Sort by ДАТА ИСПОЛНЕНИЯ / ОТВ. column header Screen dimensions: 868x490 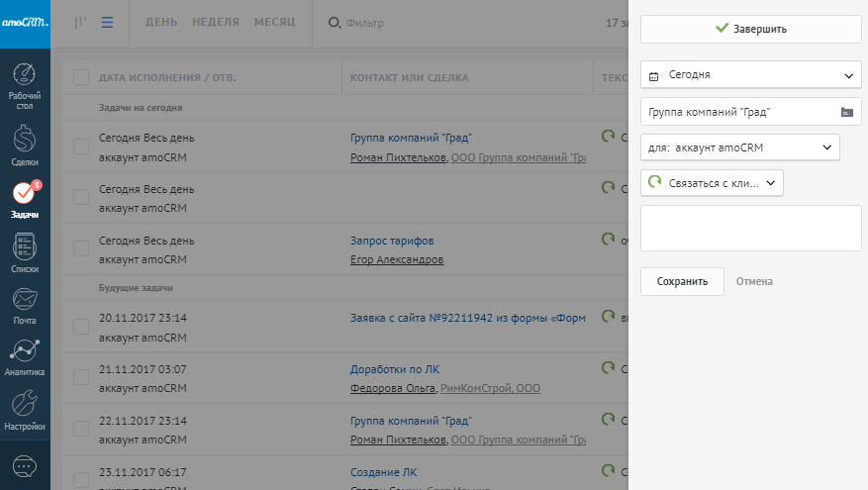167,77
